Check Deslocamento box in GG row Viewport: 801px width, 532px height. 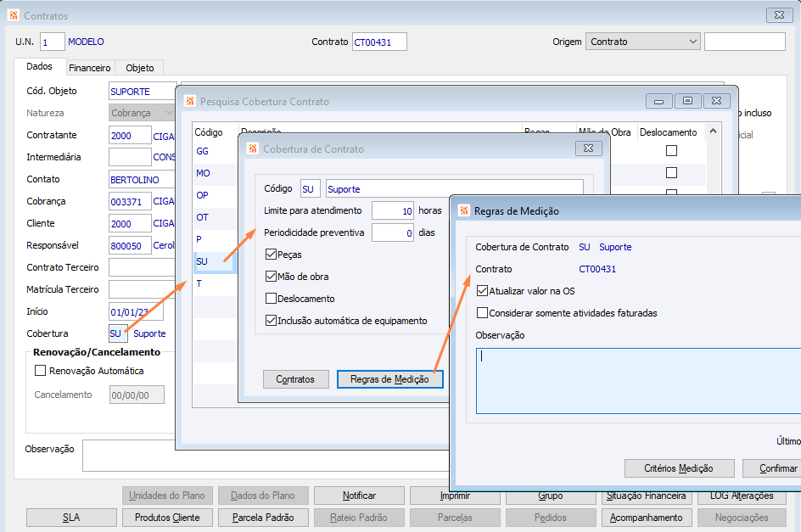[x=672, y=151]
